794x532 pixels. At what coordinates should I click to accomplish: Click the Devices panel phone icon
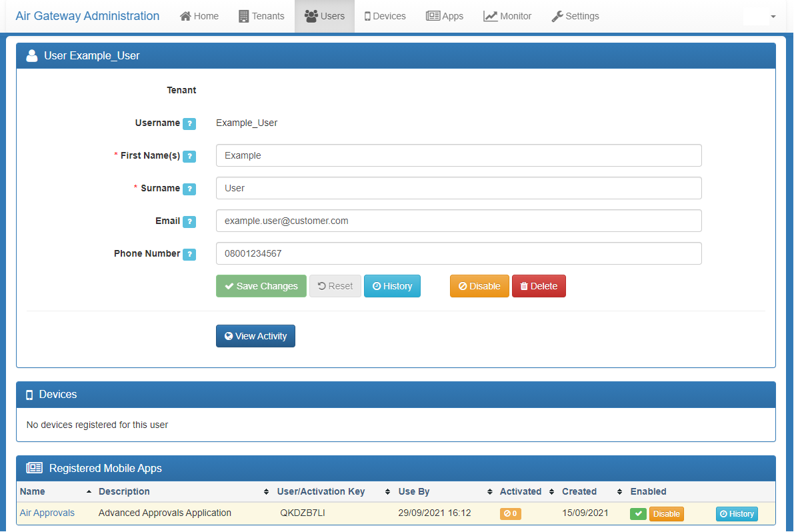coord(29,395)
